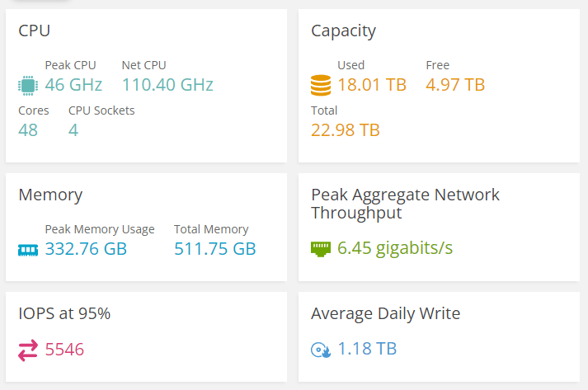This screenshot has width=588, height=390.
Task: Click the Capacity database stack icon
Action: (x=321, y=85)
